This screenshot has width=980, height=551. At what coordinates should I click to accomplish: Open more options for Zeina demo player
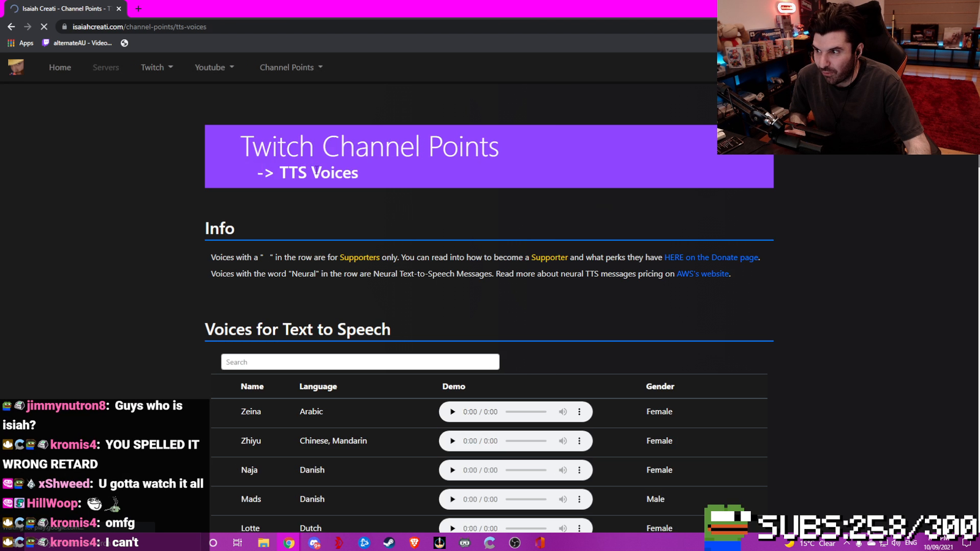coord(579,412)
